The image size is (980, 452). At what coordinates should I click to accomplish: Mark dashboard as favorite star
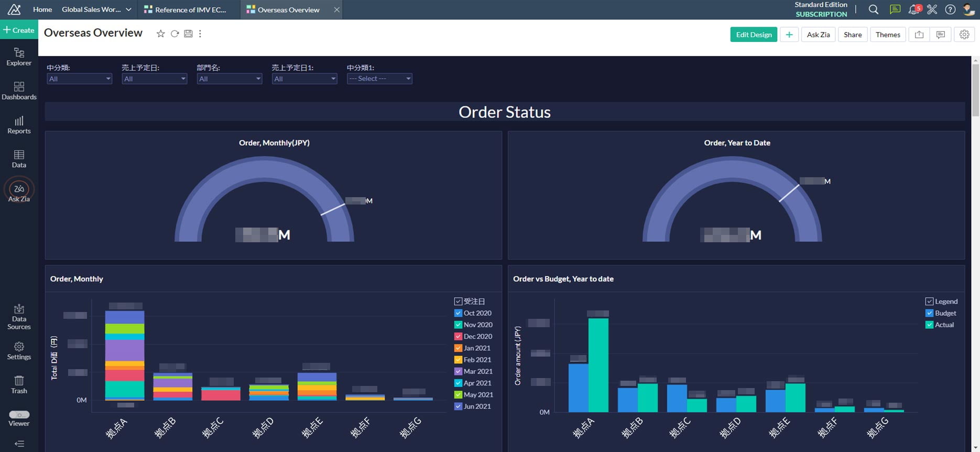coord(160,34)
